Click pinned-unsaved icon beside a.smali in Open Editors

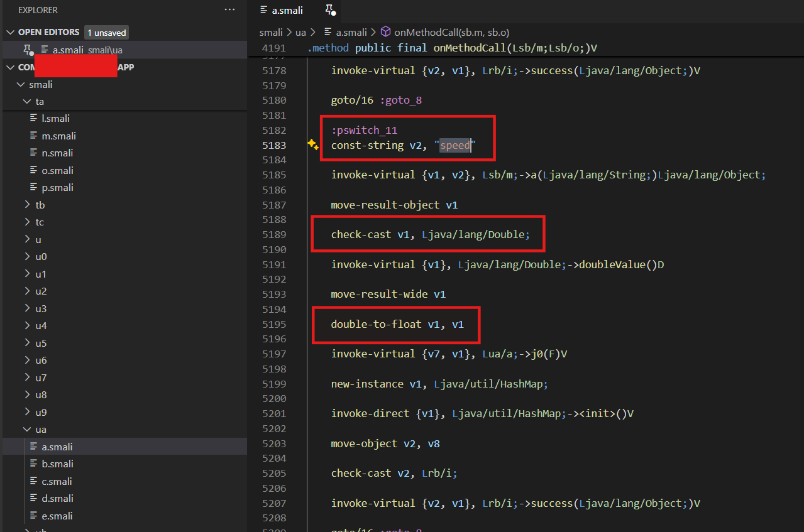click(28, 50)
